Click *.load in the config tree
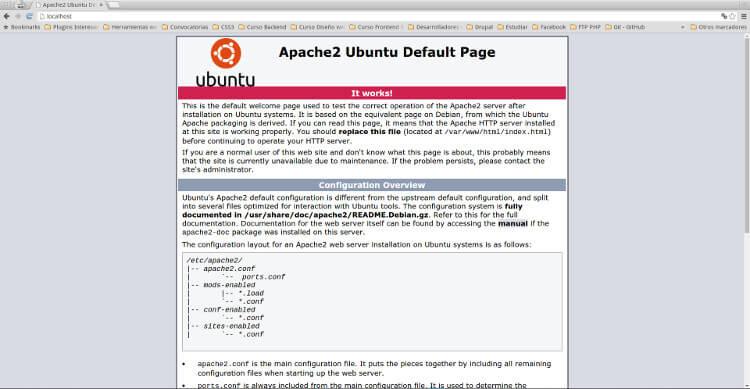Viewport: 750px width, 389px height. [x=251, y=293]
